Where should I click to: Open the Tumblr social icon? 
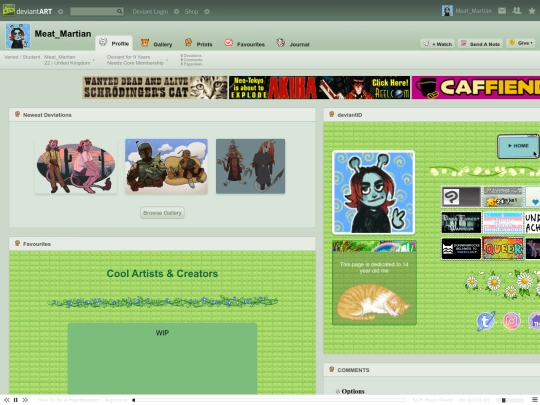coord(486,321)
